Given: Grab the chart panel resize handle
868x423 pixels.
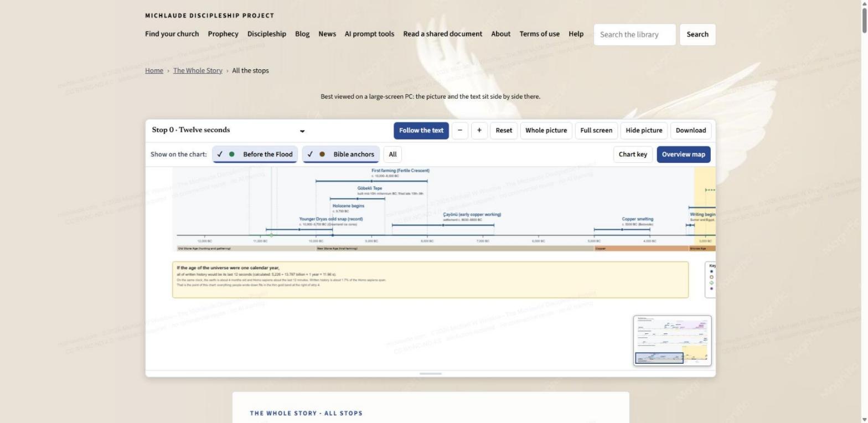Looking at the screenshot, I should tap(431, 374).
